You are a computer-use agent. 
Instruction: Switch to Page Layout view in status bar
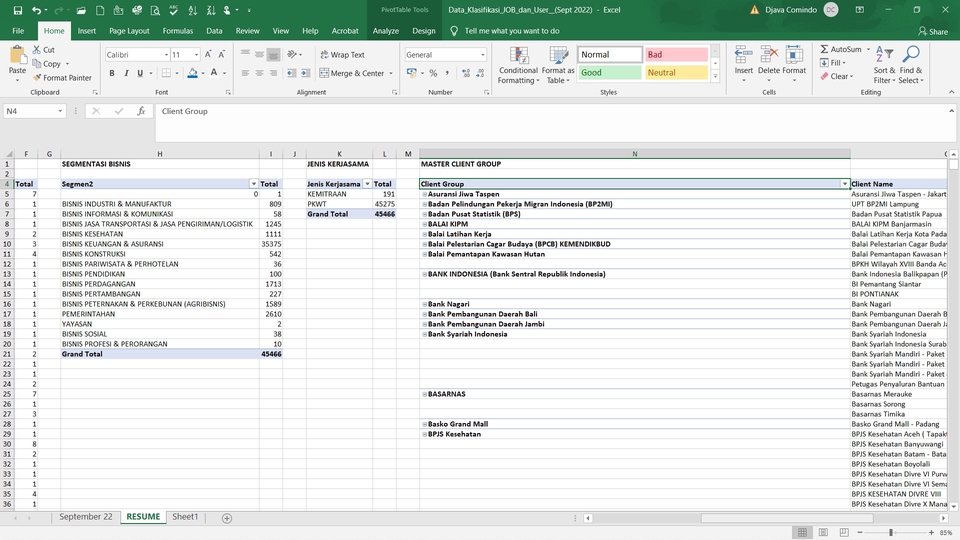823,532
